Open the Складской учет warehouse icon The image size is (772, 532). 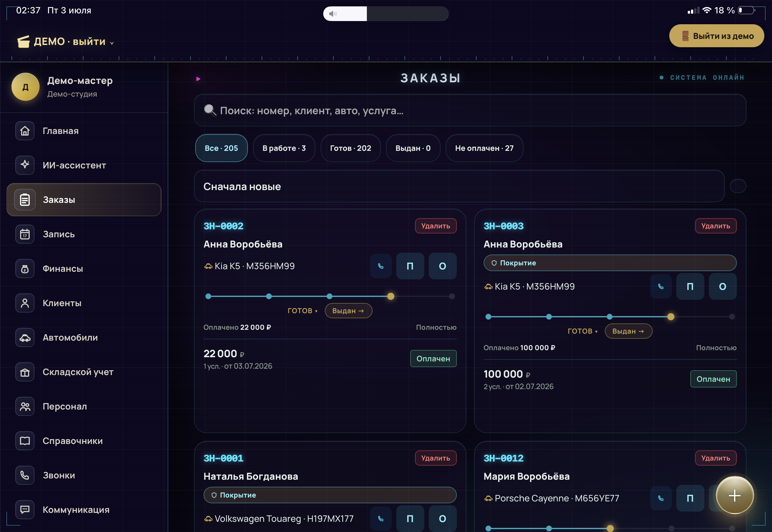coord(25,372)
